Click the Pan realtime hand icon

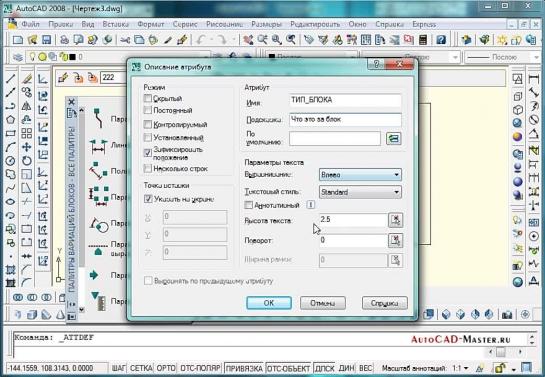[x=248, y=40]
